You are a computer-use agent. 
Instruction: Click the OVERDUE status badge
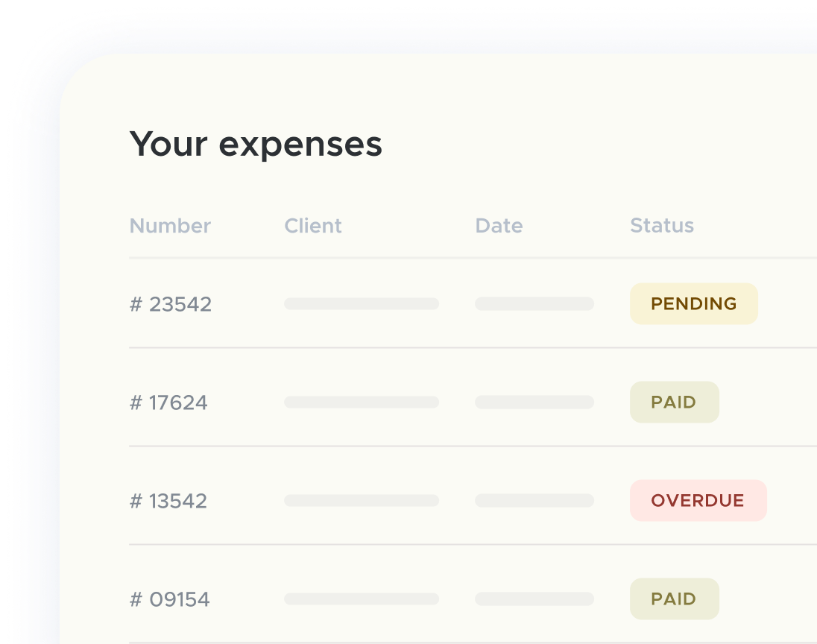click(x=698, y=500)
